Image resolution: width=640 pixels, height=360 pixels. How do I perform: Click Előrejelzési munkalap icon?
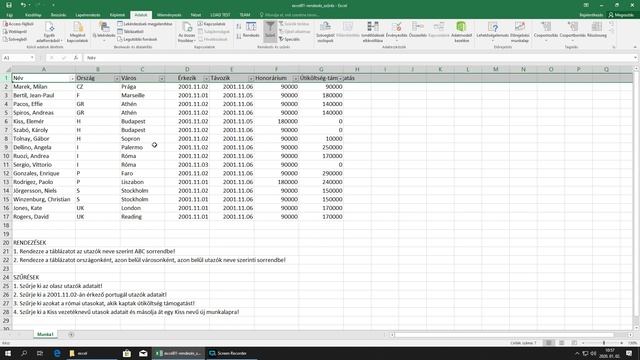(520, 32)
